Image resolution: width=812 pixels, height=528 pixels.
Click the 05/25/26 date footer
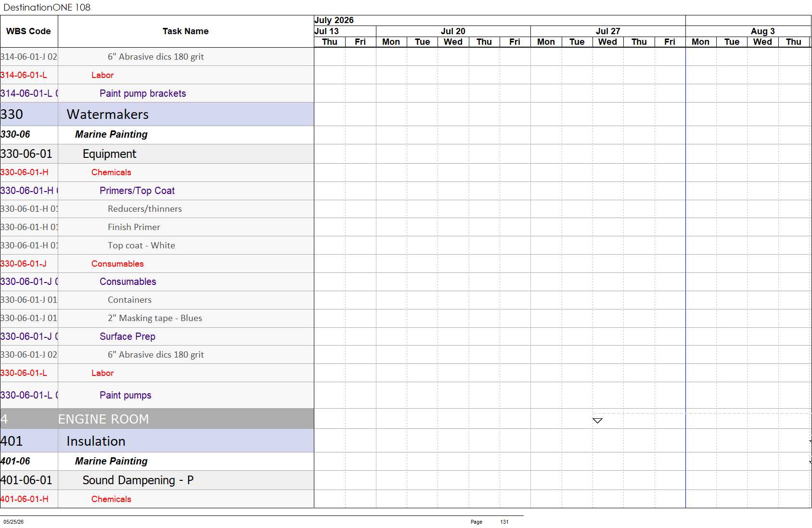click(x=13, y=522)
